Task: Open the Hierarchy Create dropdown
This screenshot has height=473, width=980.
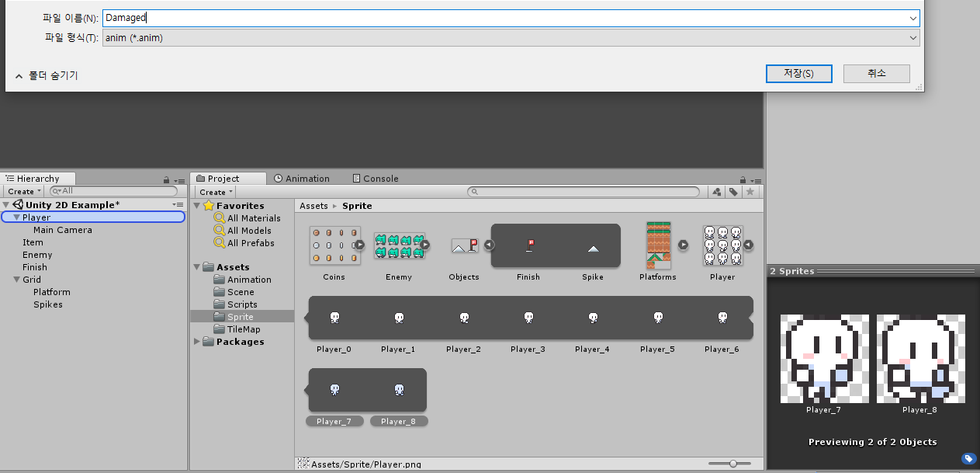Action: (x=23, y=191)
